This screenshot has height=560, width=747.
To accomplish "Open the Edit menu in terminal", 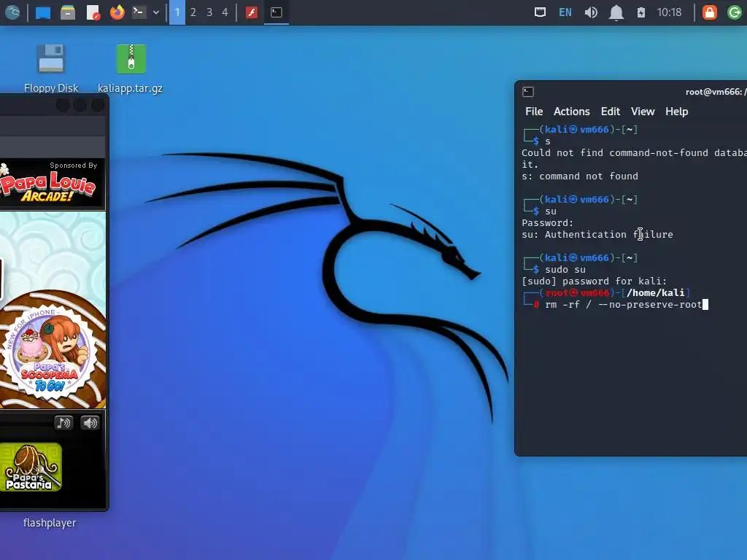I will (x=611, y=112).
